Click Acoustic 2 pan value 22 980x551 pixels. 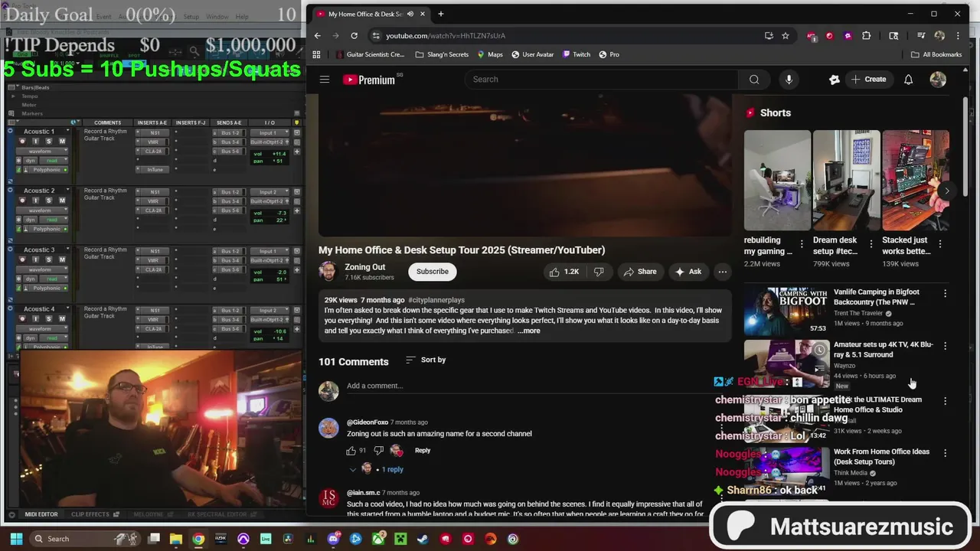pyautogui.click(x=280, y=220)
